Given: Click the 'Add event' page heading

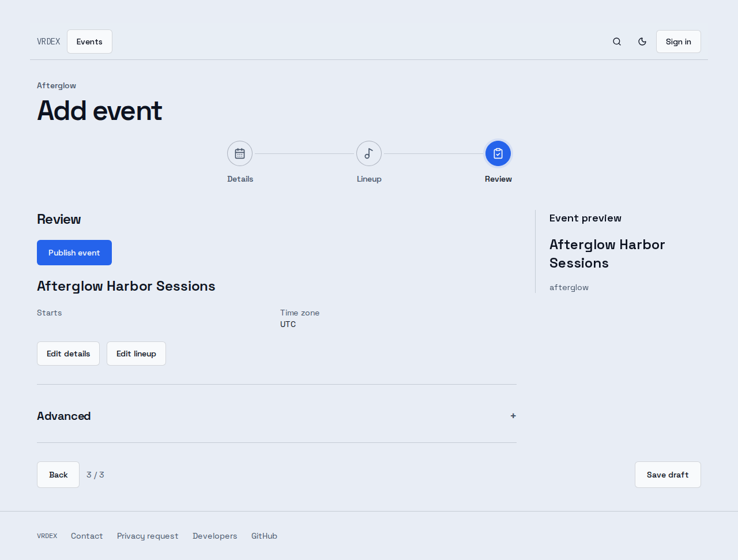Looking at the screenshot, I should 100,110.
